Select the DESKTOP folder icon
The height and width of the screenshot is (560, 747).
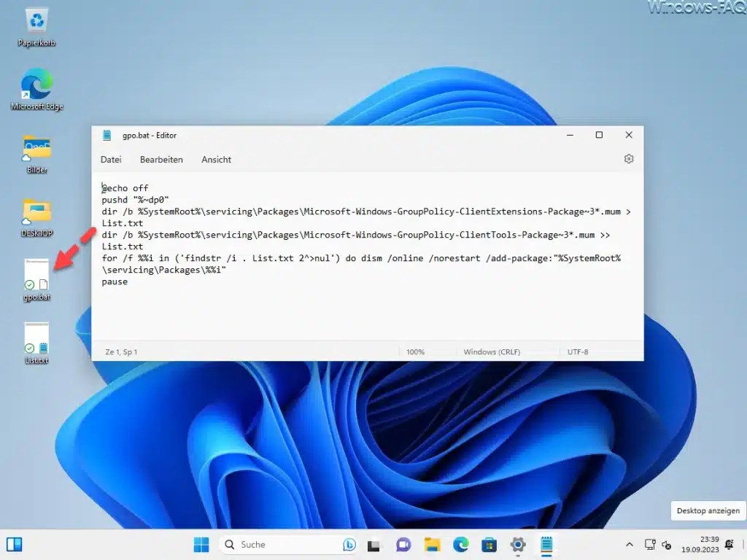[36, 217]
